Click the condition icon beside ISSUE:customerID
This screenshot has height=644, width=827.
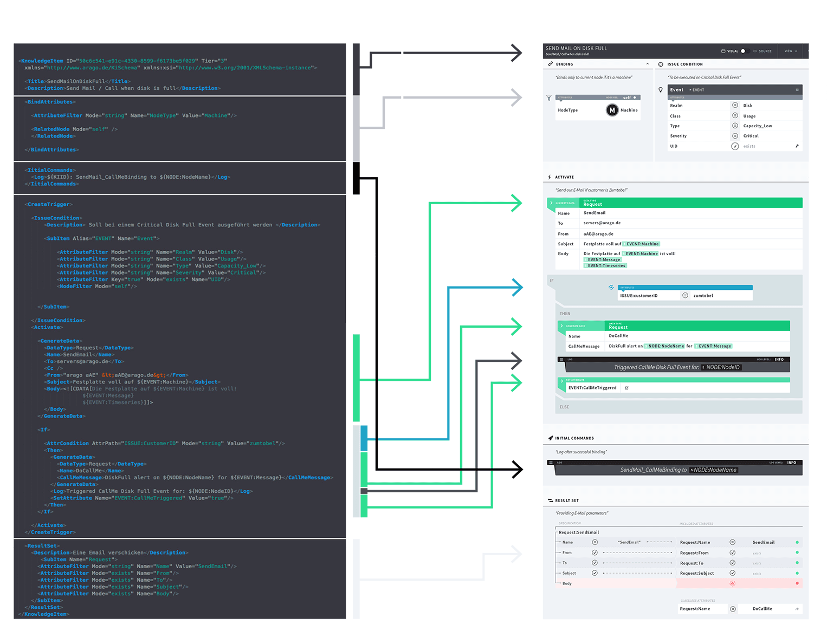coord(611,288)
